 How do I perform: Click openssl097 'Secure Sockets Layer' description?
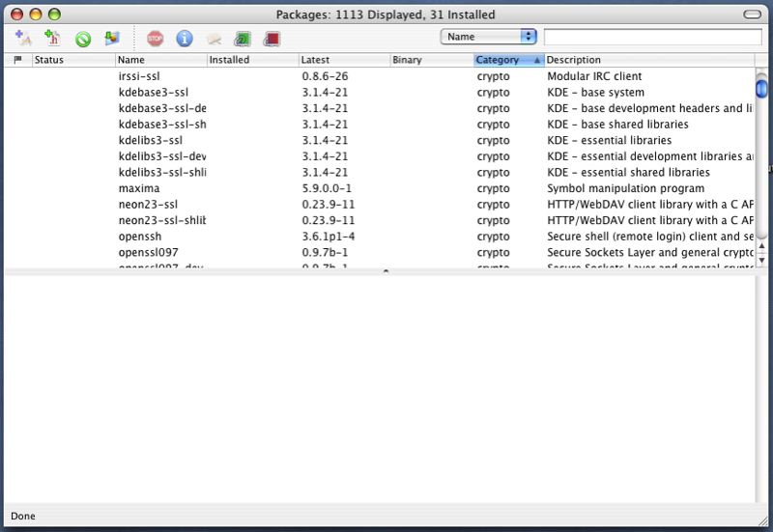(650, 252)
